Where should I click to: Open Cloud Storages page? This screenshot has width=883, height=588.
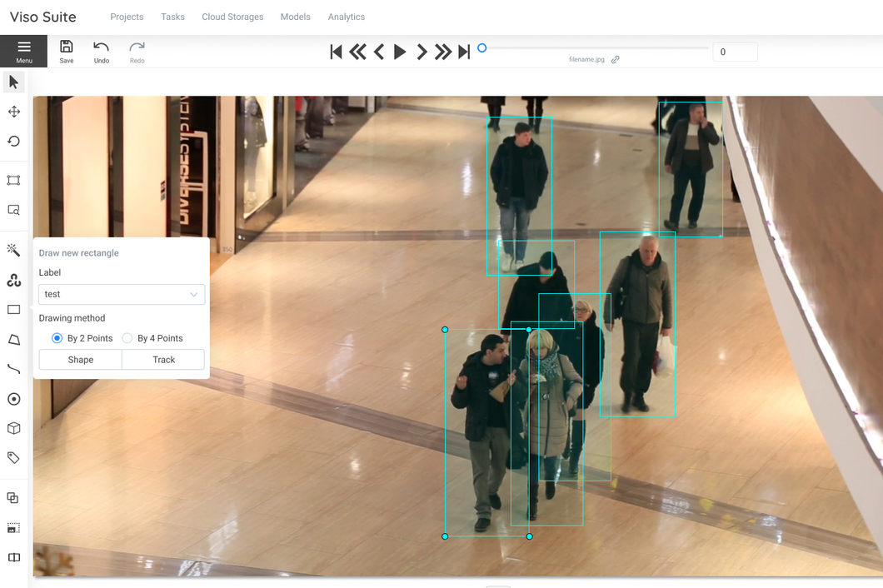(x=232, y=17)
